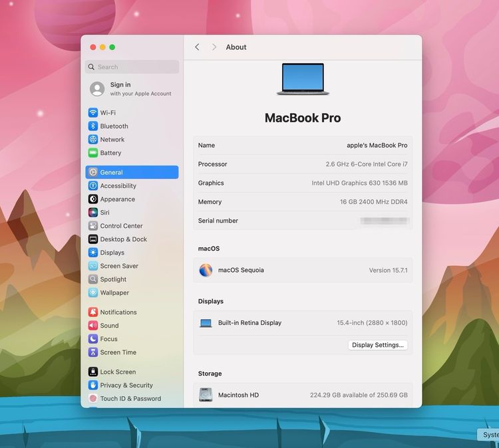Go forward with the right chevron

tap(214, 47)
